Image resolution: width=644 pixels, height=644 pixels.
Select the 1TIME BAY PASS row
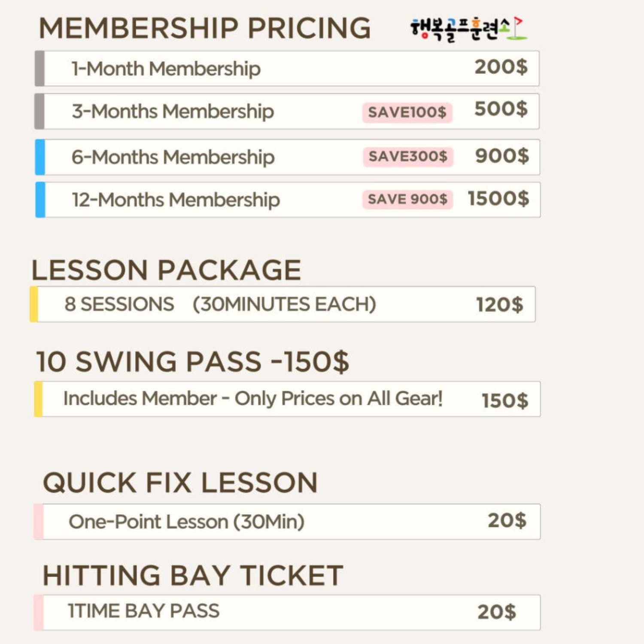coord(287,613)
